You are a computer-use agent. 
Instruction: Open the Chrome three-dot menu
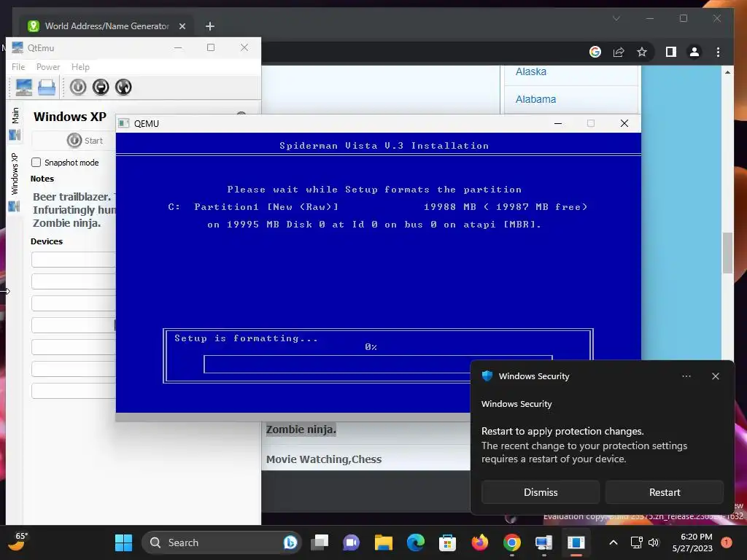(x=718, y=52)
